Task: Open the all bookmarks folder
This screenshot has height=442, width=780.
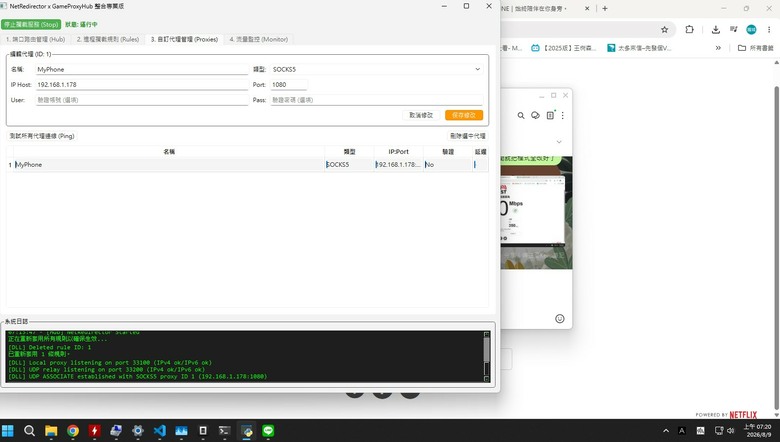Action: (756, 48)
